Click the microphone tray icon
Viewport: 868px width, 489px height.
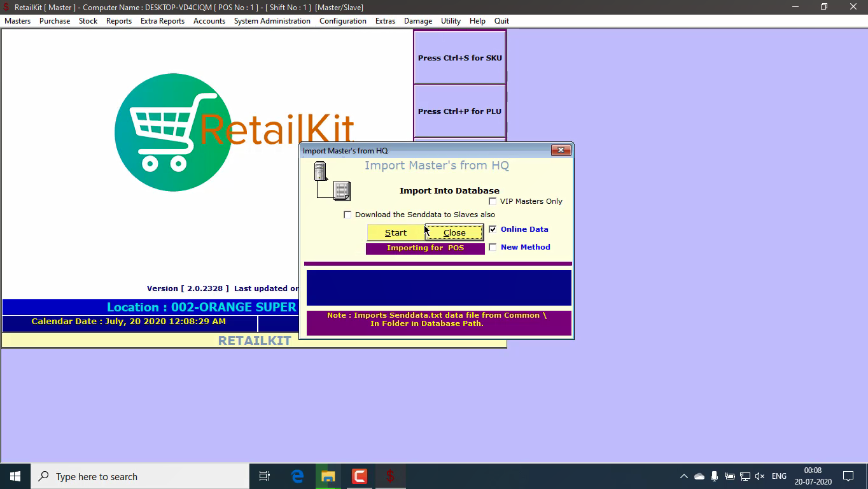coord(715,476)
